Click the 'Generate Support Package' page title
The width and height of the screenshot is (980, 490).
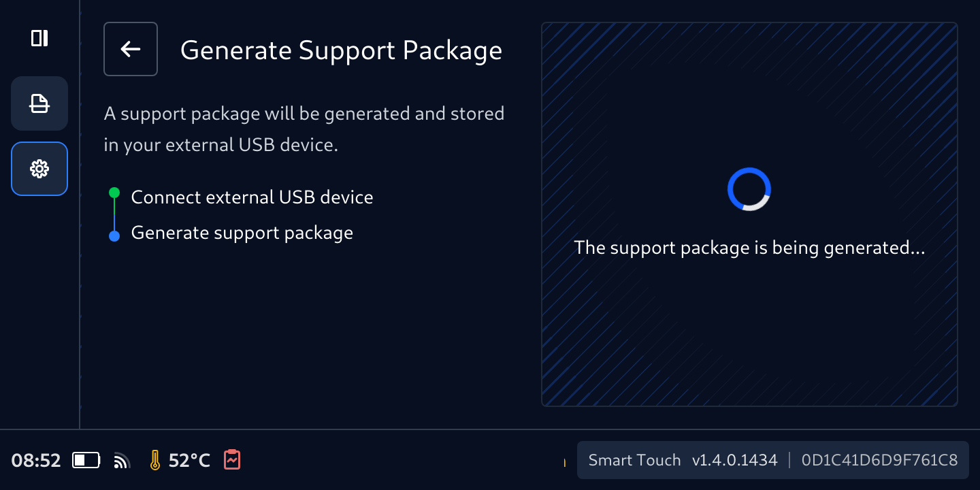click(x=341, y=50)
